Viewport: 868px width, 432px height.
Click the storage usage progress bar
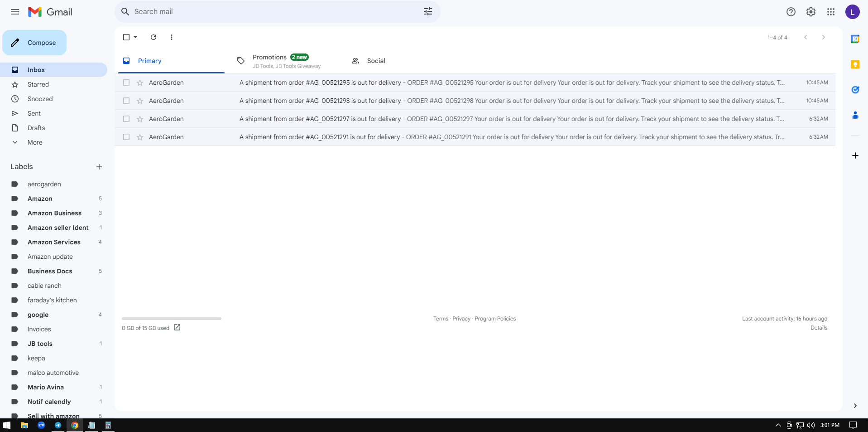(x=172, y=319)
